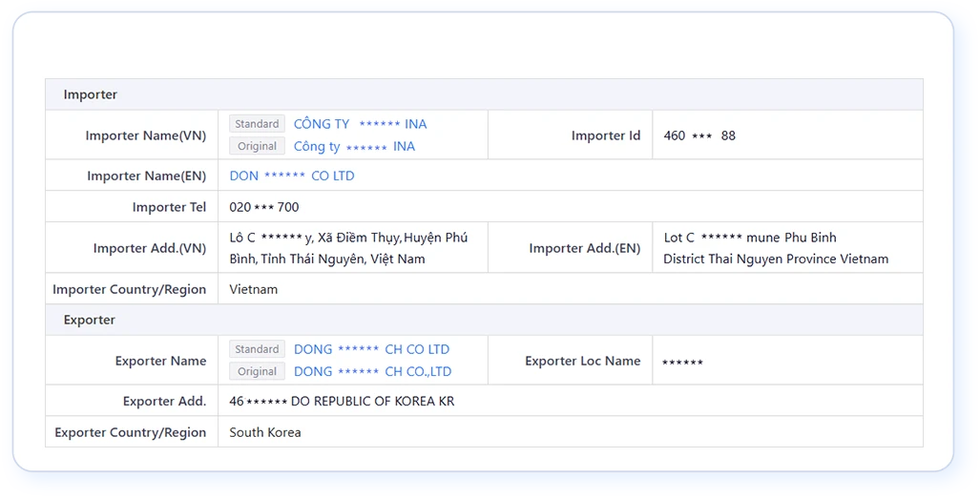Click the Importer Add.(EN) label
The height and width of the screenshot is (499, 980).
[x=584, y=248]
